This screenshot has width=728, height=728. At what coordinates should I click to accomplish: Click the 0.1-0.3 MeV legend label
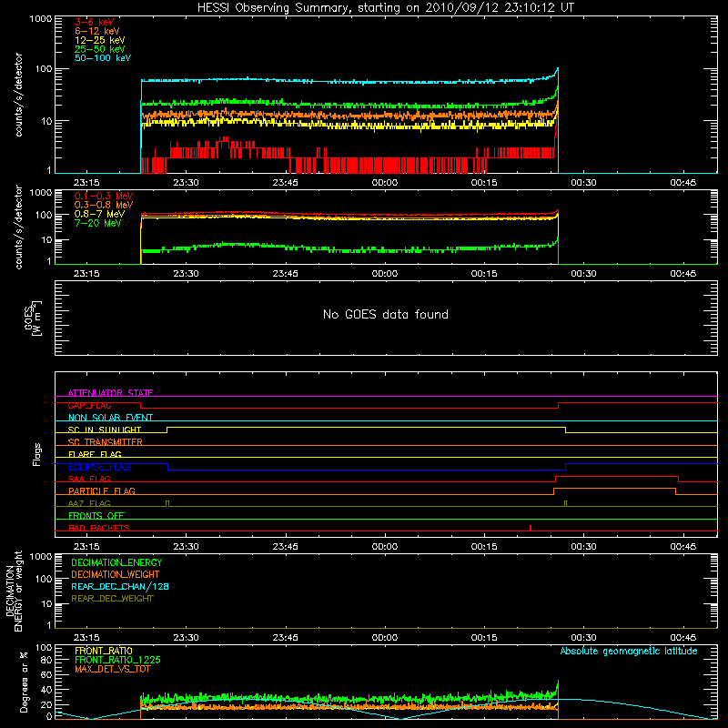[x=104, y=196]
